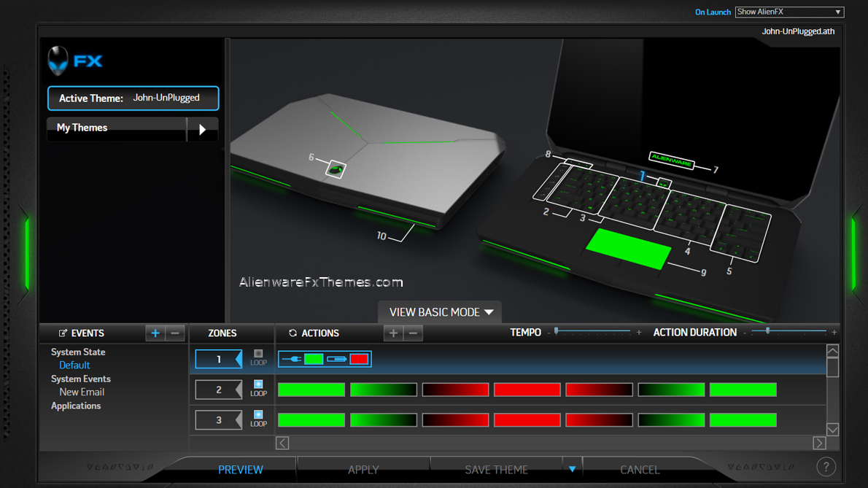Open My Themes menu

117,128
